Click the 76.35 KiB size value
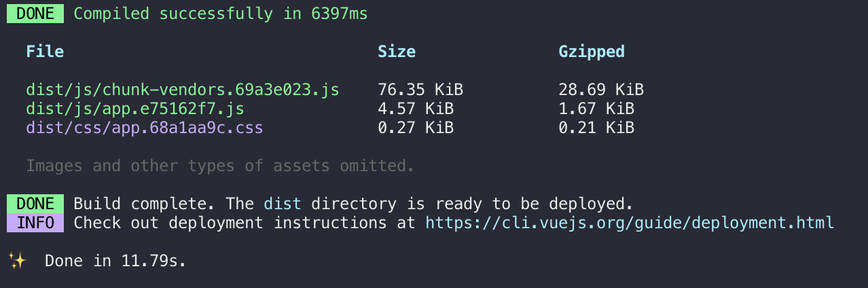Screen dimensions: 868x288 (420, 90)
